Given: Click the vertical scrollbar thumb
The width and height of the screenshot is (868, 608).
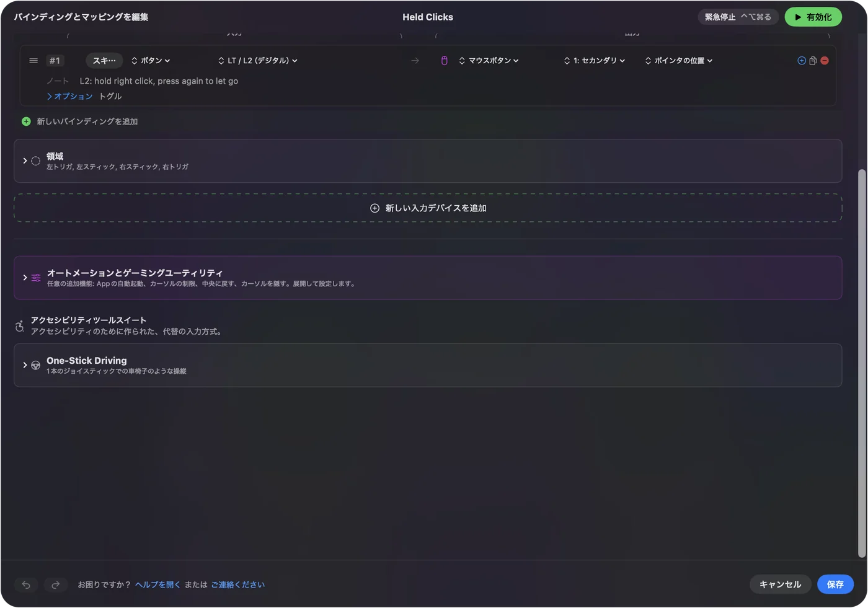Looking at the screenshot, I should pyautogui.click(x=861, y=363).
